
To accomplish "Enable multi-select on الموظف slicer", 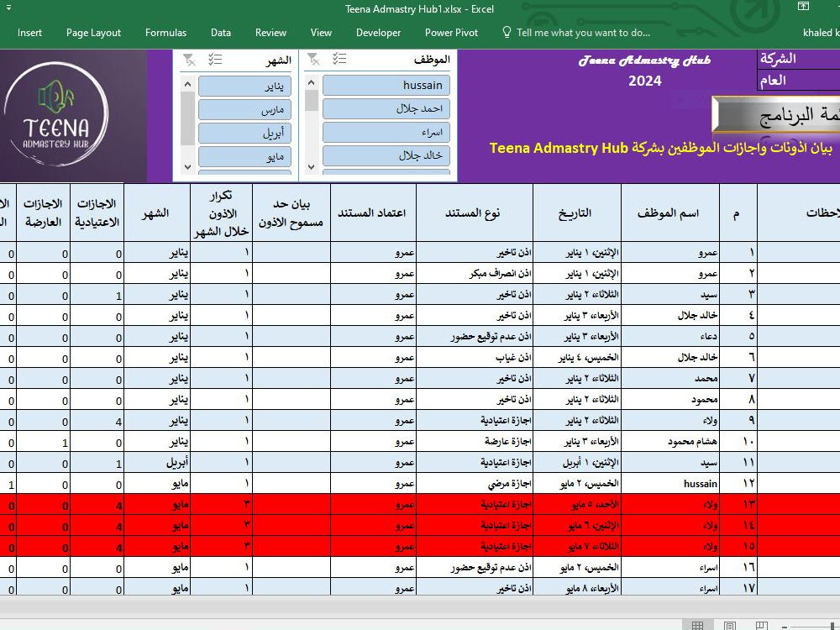I will (339, 59).
